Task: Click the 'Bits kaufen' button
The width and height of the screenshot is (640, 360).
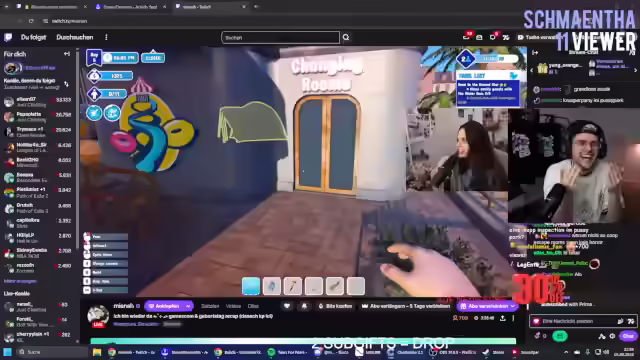Action: click(336, 306)
